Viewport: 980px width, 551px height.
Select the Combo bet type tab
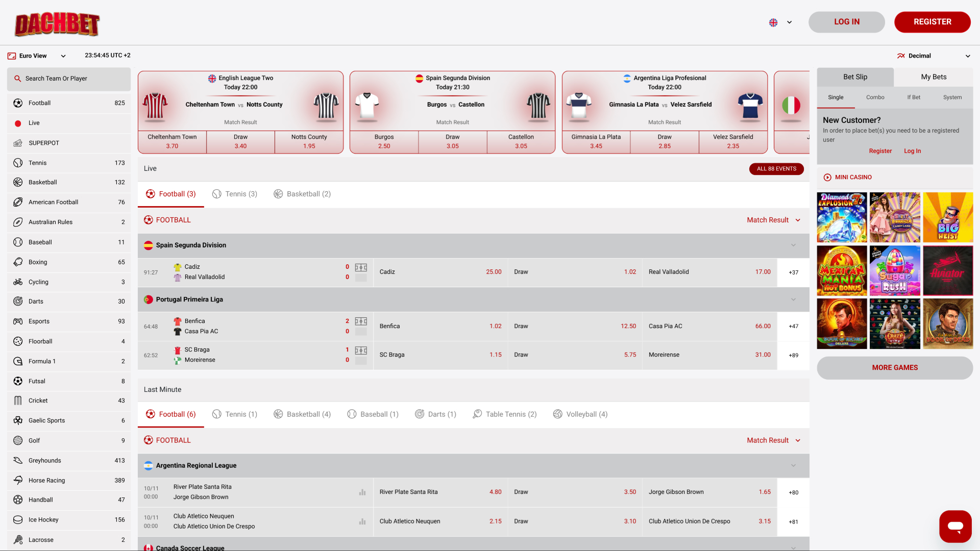click(x=875, y=97)
